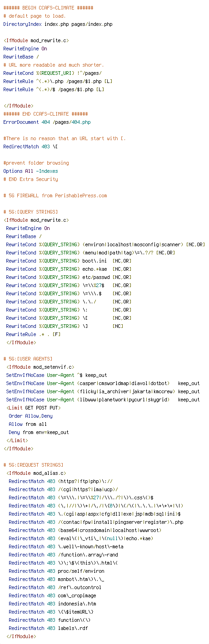
Task: Click the 'RedirectMatch 403 /ref\.outcontrol' line
Action: click(x=55, y=587)
